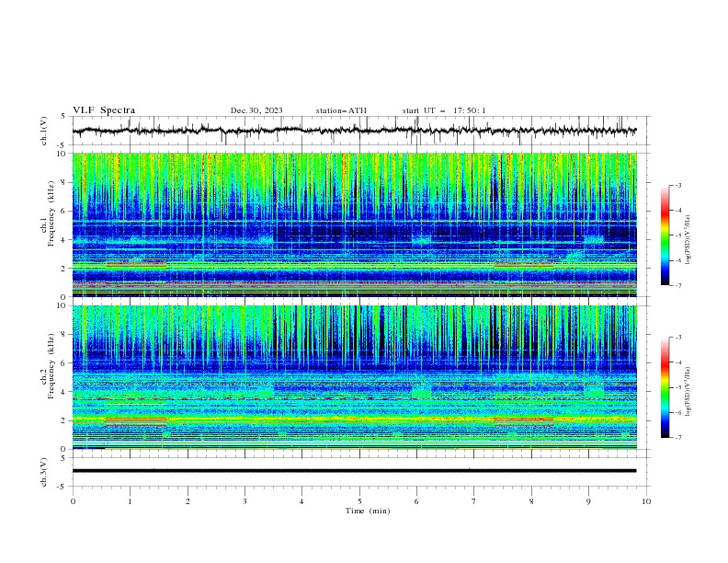728x563 pixels.
Task: Click time axis tick label "9"
Action: click(588, 501)
